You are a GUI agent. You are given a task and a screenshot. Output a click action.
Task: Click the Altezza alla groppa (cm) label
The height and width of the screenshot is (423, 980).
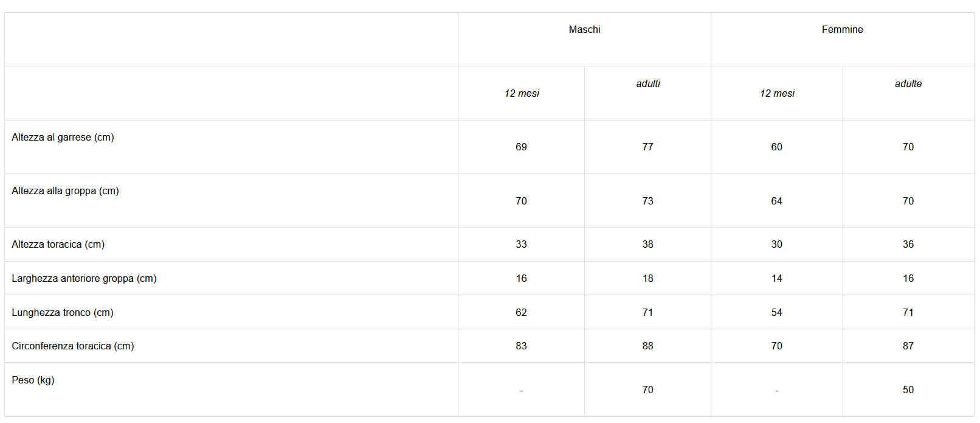click(x=65, y=191)
